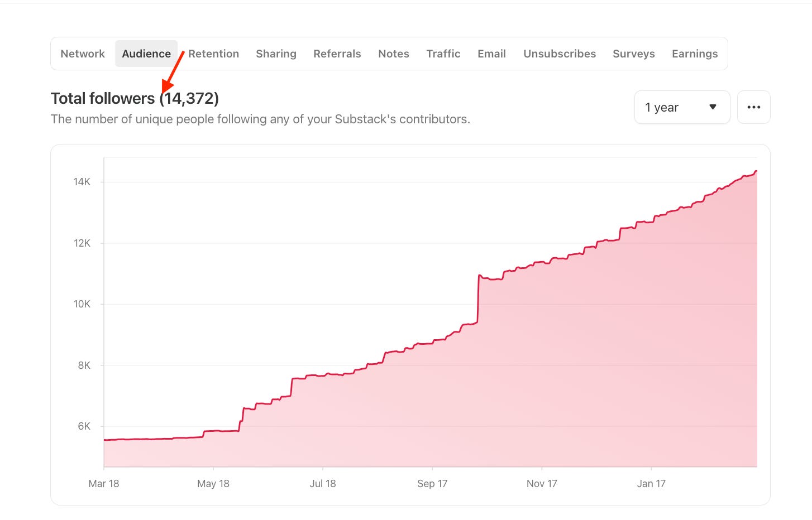Switch to the Network tab
The width and height of the screenshot is (812, 520).
point(83,54)
